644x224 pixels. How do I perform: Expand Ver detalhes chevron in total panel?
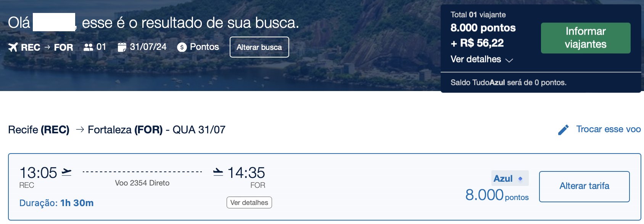tap(509, 60)
